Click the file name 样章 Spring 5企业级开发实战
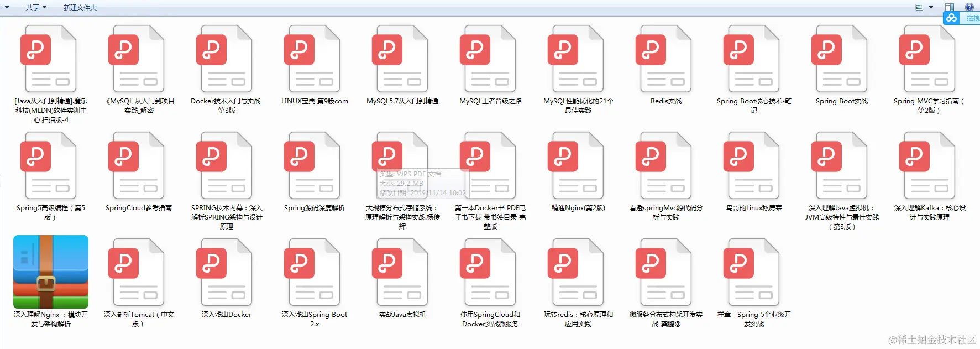 tap(754, 319)
